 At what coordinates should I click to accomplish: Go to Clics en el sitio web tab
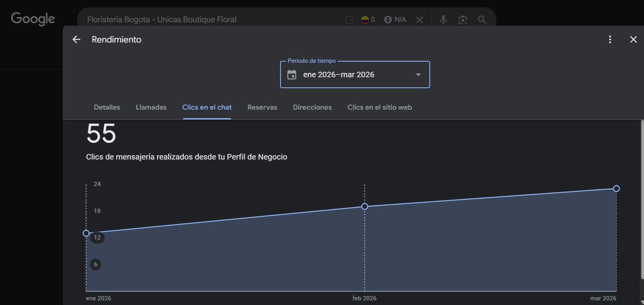tap(379, 107)
